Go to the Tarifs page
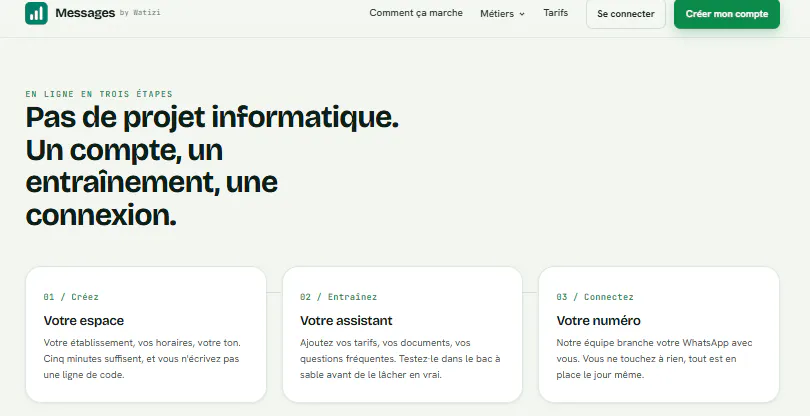The image size is (810, 416). [x=556, y=13]
